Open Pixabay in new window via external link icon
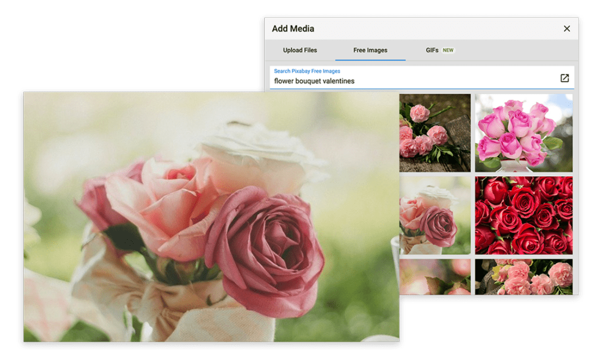595x364 pixels. tap(564, 78)
